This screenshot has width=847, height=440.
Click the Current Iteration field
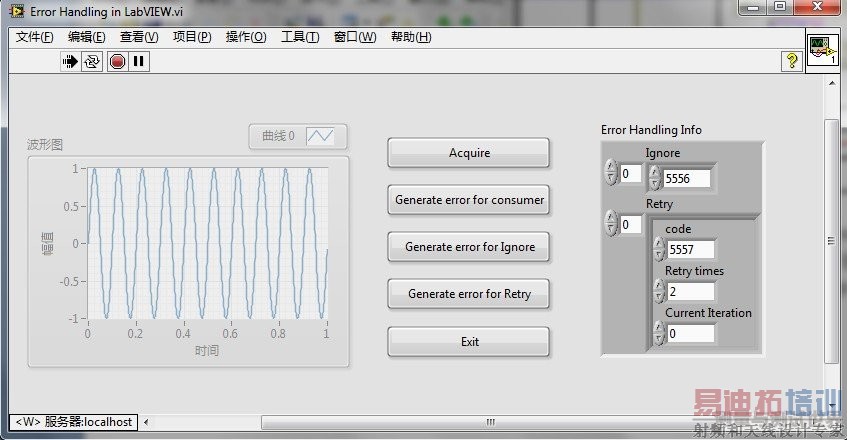point(691,334)
